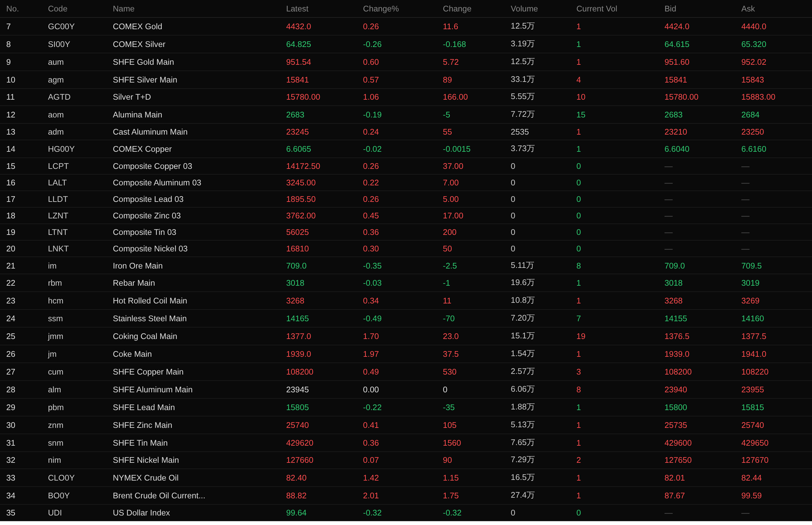Sort by the Ask column header

coord(748,9)
